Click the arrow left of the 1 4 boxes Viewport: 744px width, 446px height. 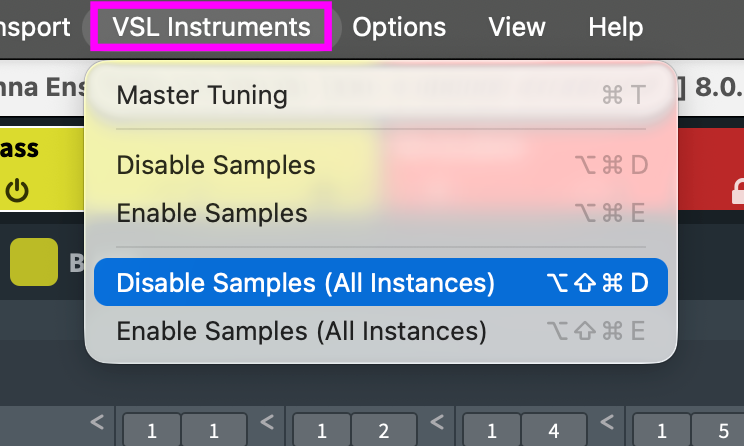tap(437, 423)
